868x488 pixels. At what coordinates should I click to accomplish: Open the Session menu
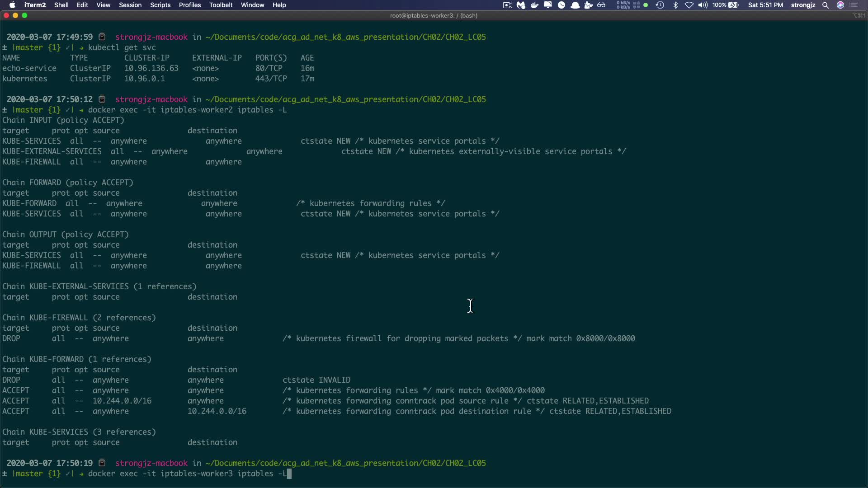pos(130,5)
